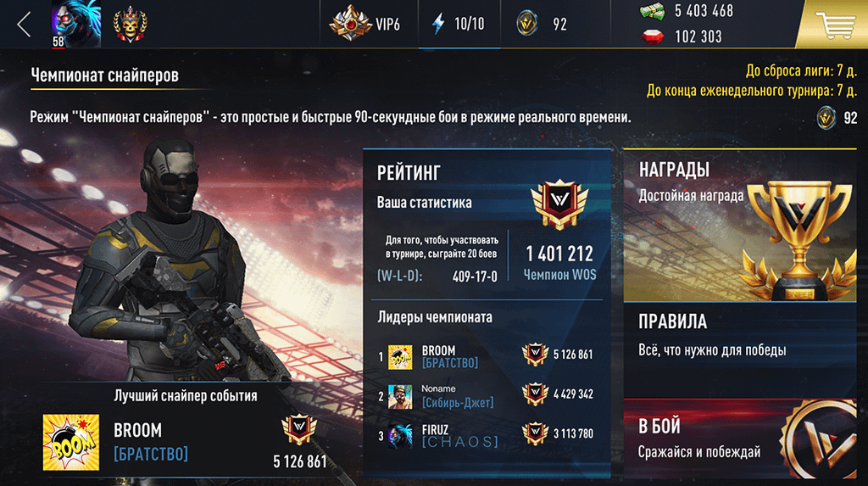This screenshot has width=868, height=486.
Task: Select FIRUZ [CHAOS] in the leaders list
Action: pyautogui.click(x=486, y=436)
